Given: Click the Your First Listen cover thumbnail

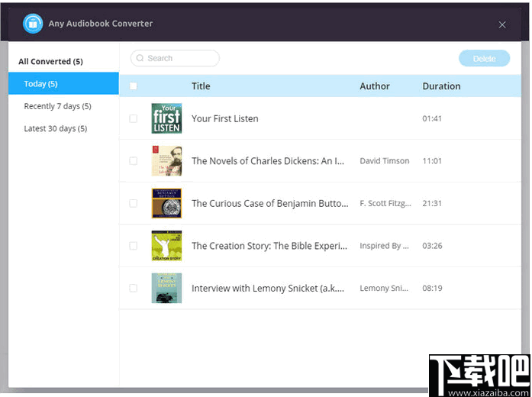Looking at the screenshot, I should tap(166, 118).
